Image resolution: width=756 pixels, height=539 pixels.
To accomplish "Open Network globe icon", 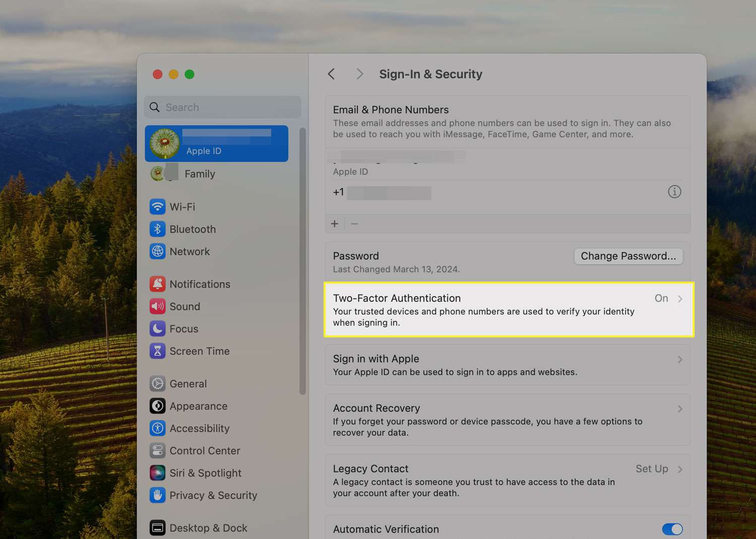I will [158, 251].
